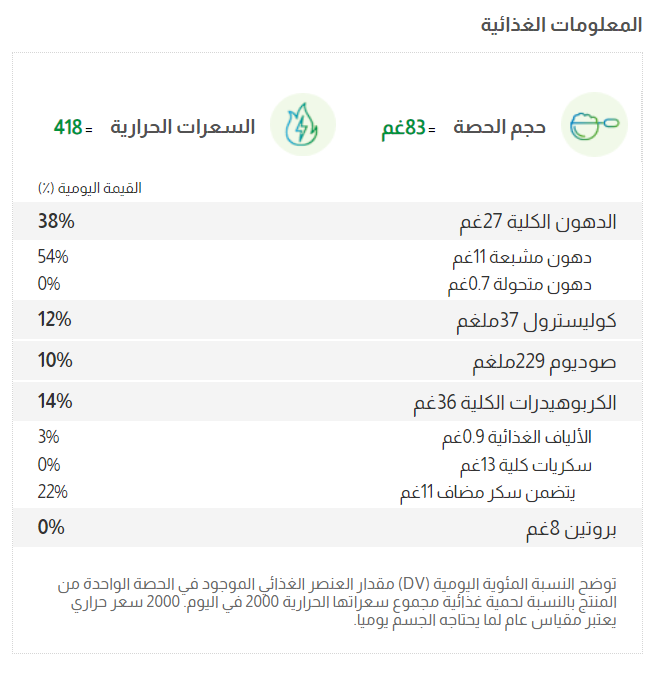Click the الكربوهيدرات الكلية 36غم row label
The image size is (654, 677).
[x=515, y=402]
